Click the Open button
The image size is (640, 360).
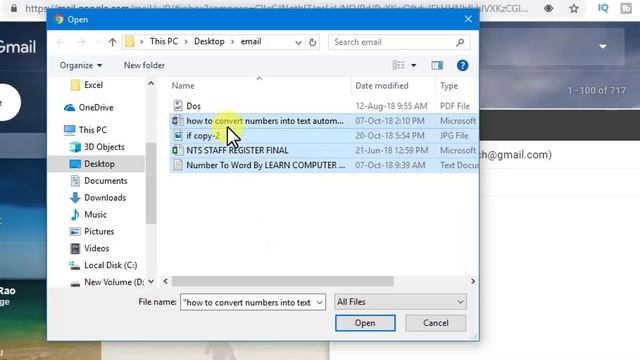365,323
